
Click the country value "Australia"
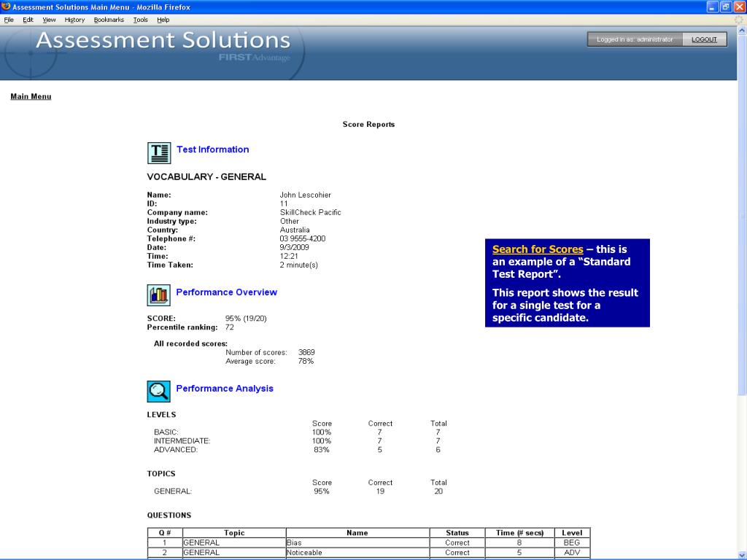295,230
